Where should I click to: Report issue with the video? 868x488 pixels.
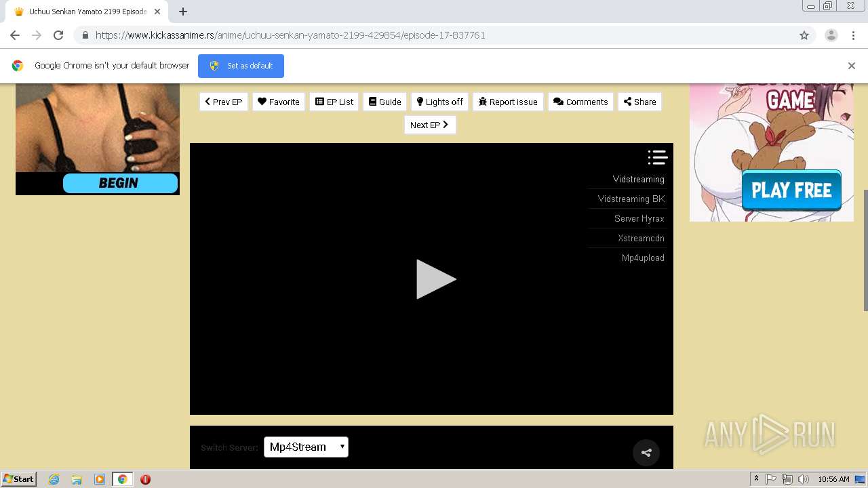click(x=508, y=102)
